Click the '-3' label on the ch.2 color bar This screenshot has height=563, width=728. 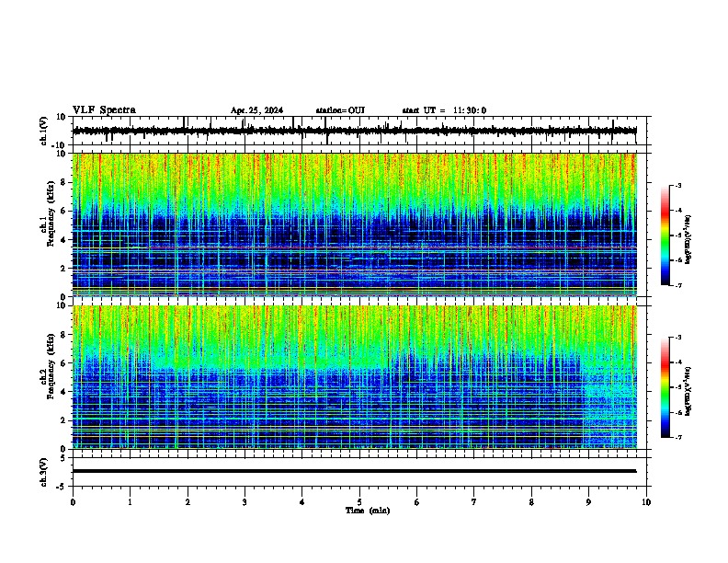pos(677,338)
